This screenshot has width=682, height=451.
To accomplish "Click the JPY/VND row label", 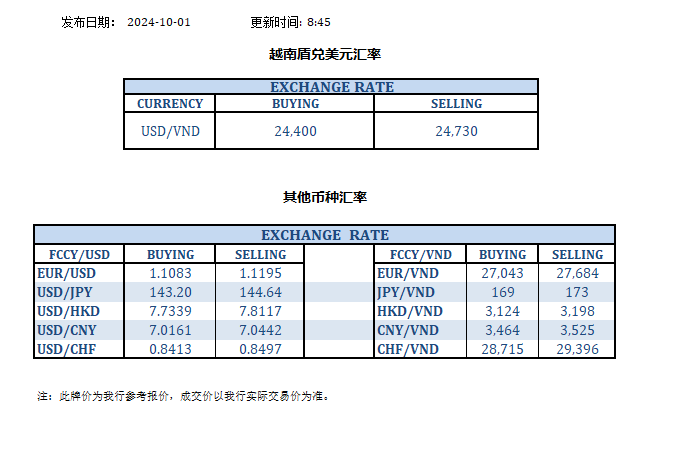I will pyautogui.click(x=407, y=292).
